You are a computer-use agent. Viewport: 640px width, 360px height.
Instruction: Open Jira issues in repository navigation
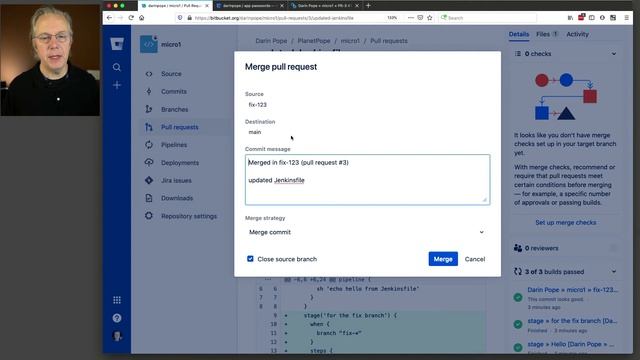point(176,180)
